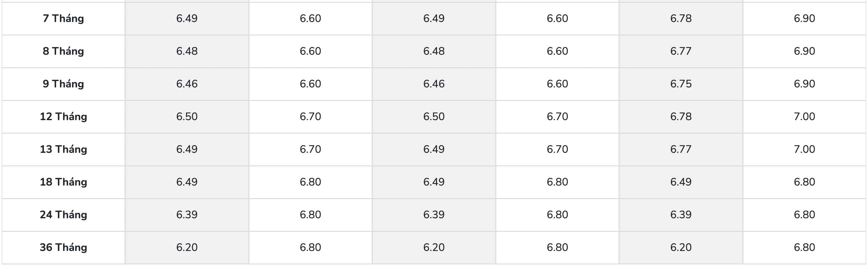Select the leftmost 6.39 in the 24 Tháng row
Viewport: 868px width, 267px height.
point(187,214)
